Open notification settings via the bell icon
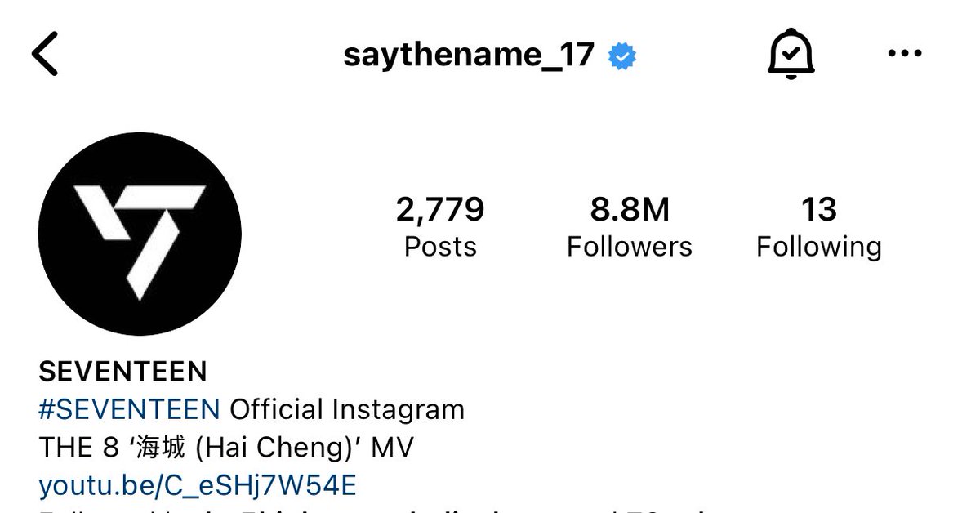The image size is (980, 513). click(x=791, y=56)
